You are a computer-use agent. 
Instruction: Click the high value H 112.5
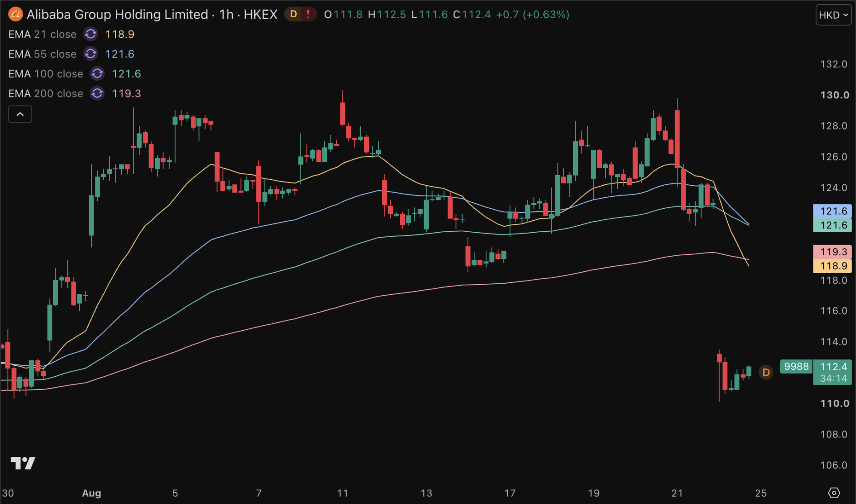pyautogui.click(x=387, y=15)
